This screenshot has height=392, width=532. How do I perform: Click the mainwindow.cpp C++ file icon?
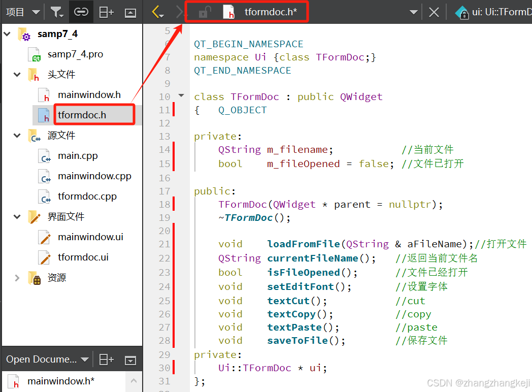[45, 177]
